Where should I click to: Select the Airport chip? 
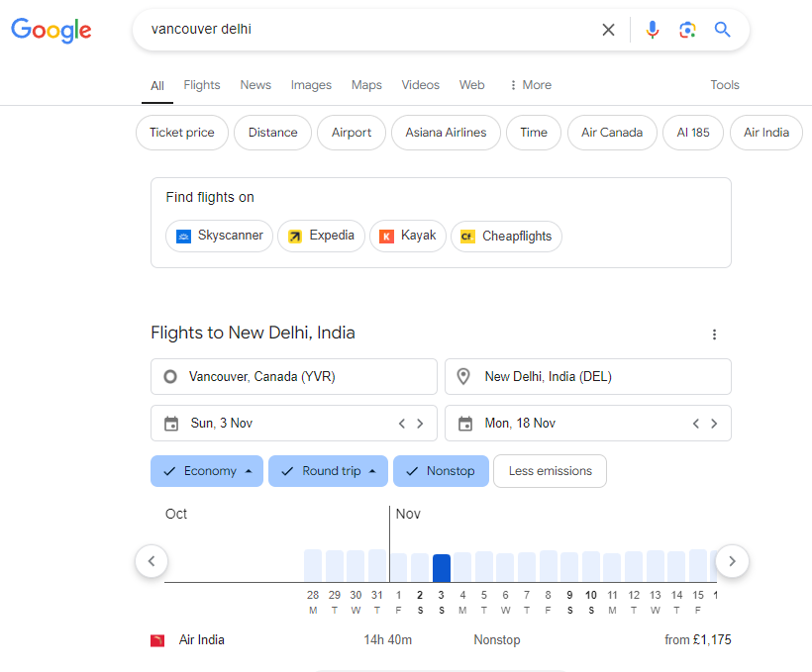(x=352, y=133)
